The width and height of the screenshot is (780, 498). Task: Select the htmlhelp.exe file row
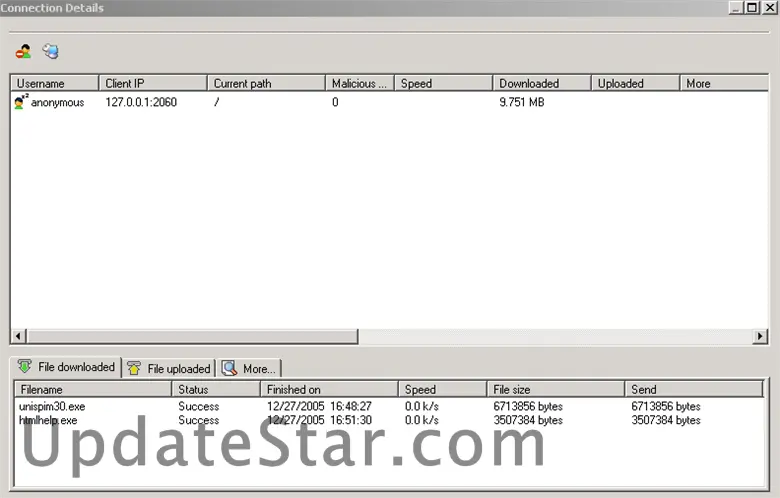point(390,420)
